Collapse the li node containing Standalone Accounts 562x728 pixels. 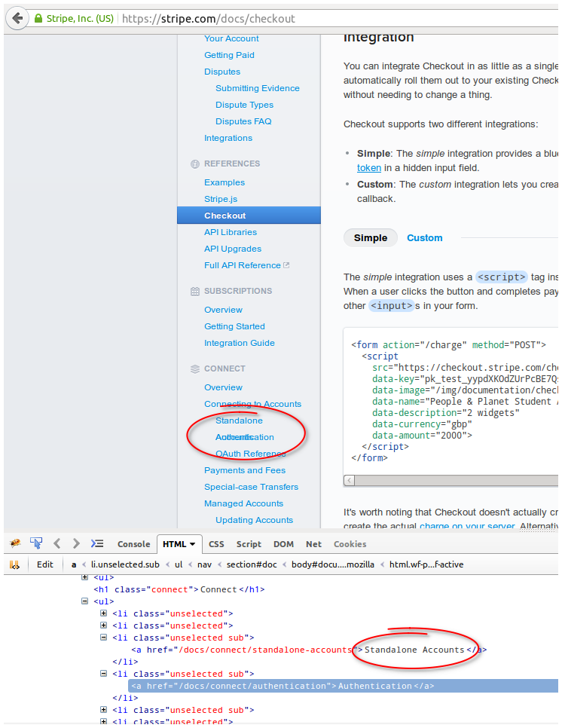pyautogui.click(x=103, y=638)
